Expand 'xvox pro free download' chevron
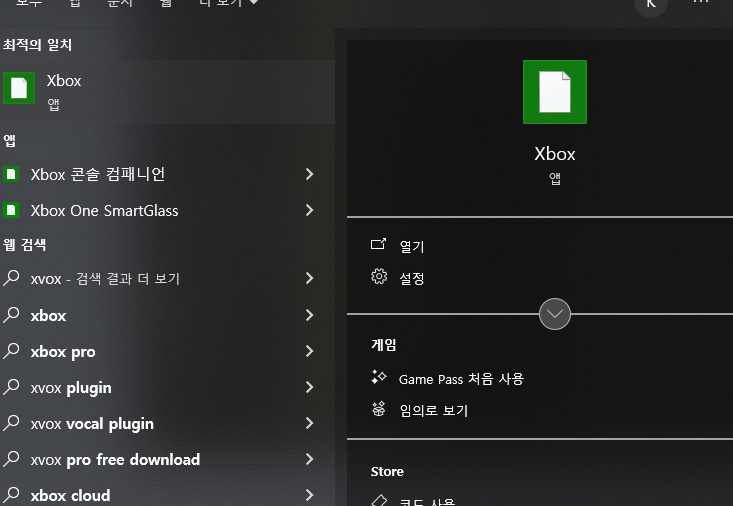Screen dimensions: 733x506 click(x=309, y=459)
